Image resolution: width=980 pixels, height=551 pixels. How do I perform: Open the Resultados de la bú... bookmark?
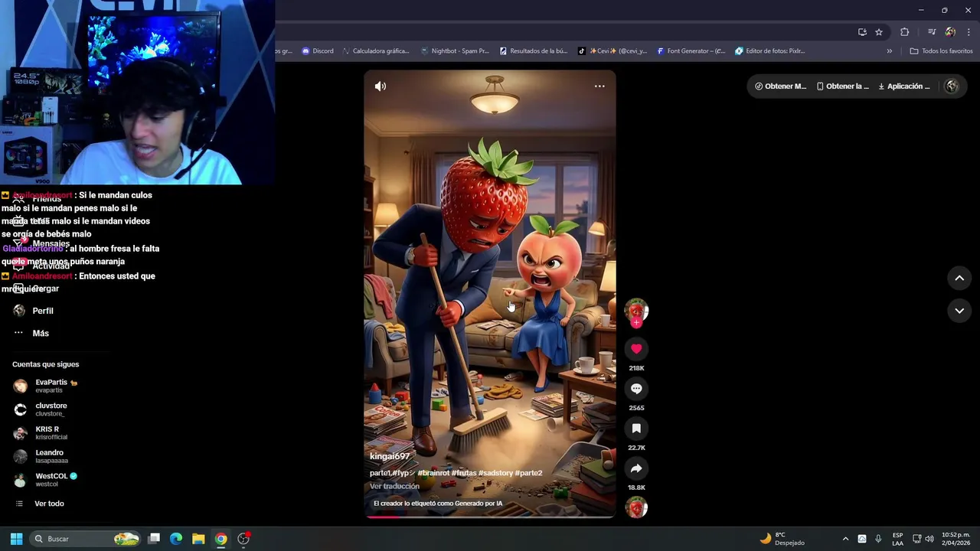534,51
